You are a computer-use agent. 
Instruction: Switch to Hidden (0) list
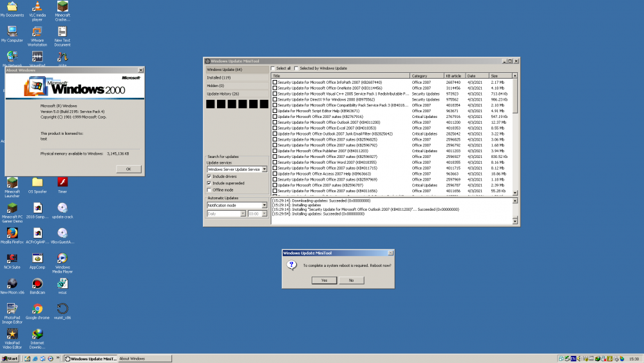pos(238,86)
